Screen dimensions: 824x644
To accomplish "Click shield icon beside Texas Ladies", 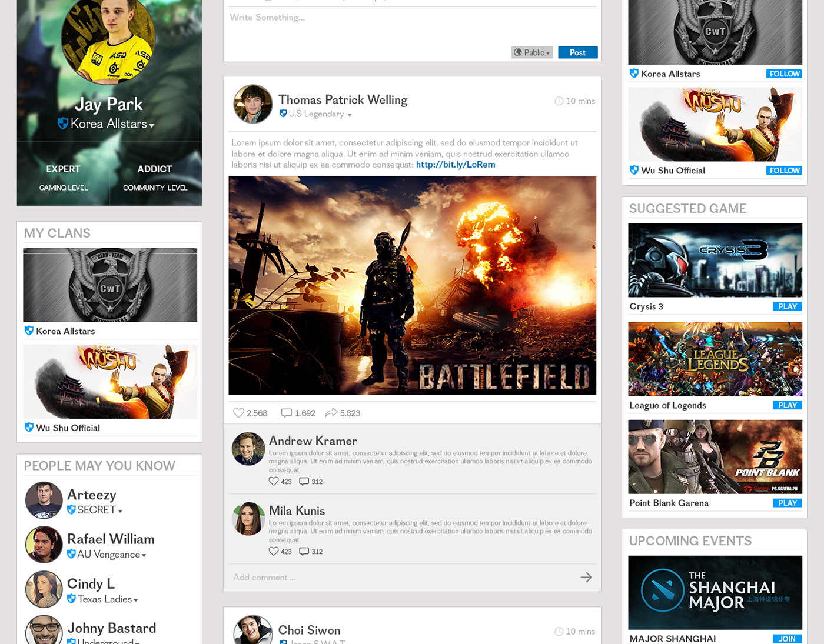I will tap(71, 599).
